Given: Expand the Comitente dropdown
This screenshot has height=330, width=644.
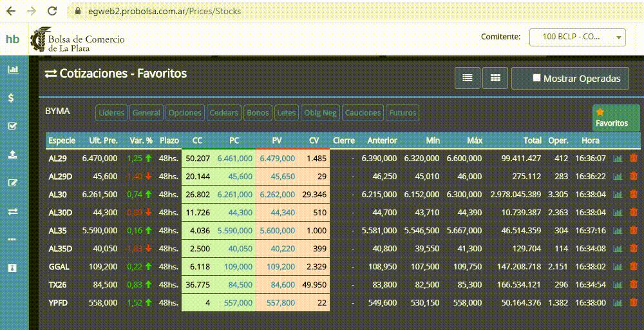Looking at the screenshot, I should coord(577,37).
